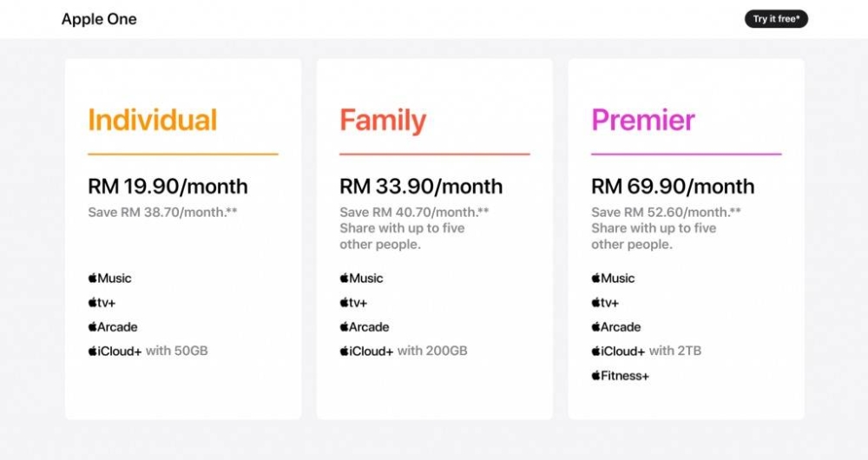
Task: Click iCloud+ with 2TB logo
Action: coord(646,351)
